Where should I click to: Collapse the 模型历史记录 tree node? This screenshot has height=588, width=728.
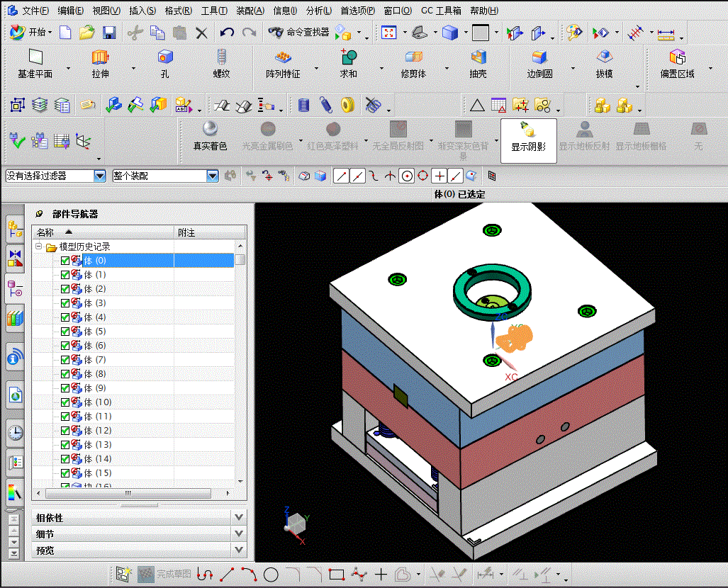point(39,246)
